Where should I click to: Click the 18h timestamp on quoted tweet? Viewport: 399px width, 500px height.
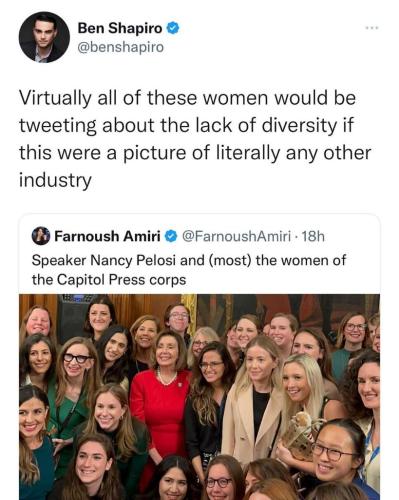[313, 236]
